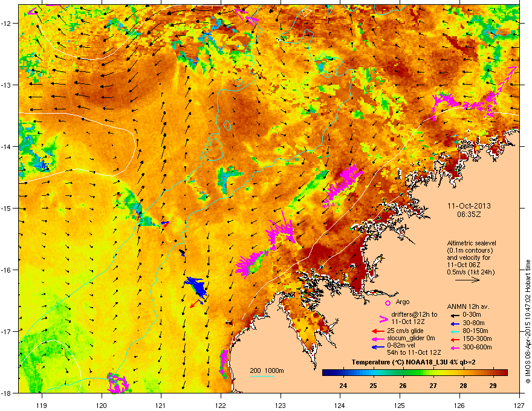Screen dimensions: 532x411
Task: Click the Temperature (°C) NOAA18_L3U title
Action: pos(414,363)
